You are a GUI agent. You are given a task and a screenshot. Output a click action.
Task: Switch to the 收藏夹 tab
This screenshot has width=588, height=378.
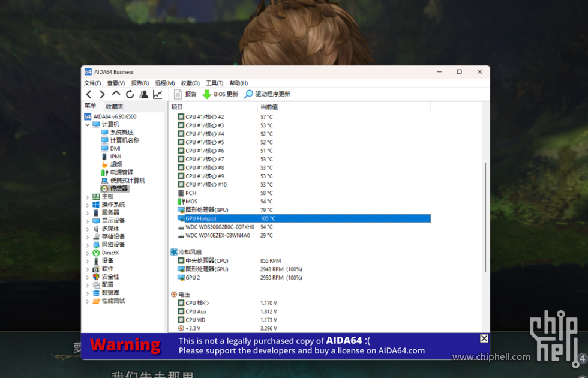coord(115,107)
